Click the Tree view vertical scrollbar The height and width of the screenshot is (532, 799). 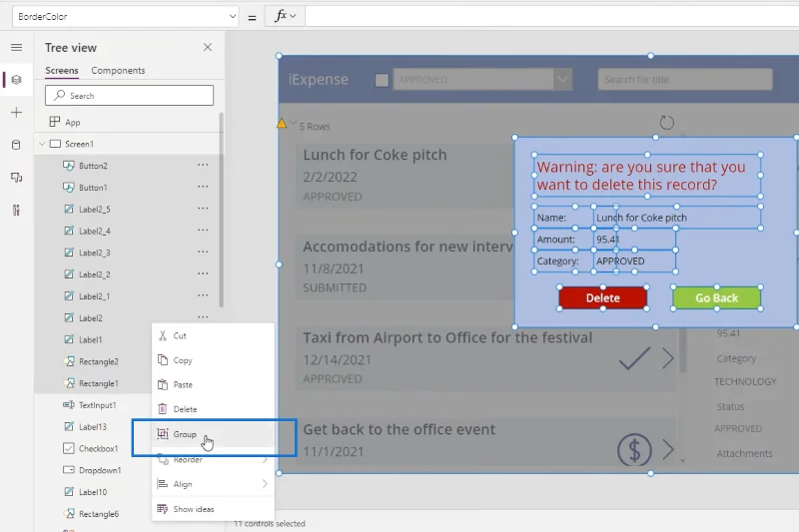[x=221, y=210]
